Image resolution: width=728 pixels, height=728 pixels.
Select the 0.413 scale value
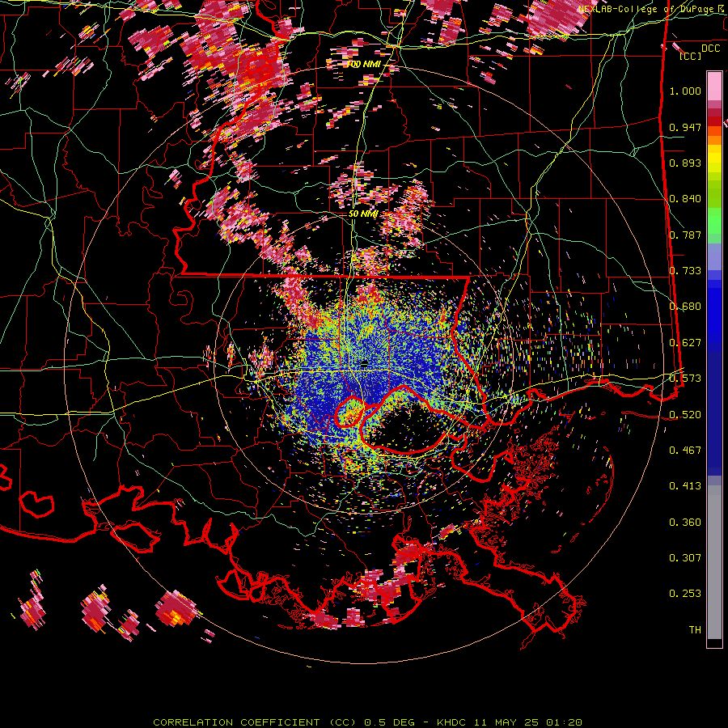point(685,486)
